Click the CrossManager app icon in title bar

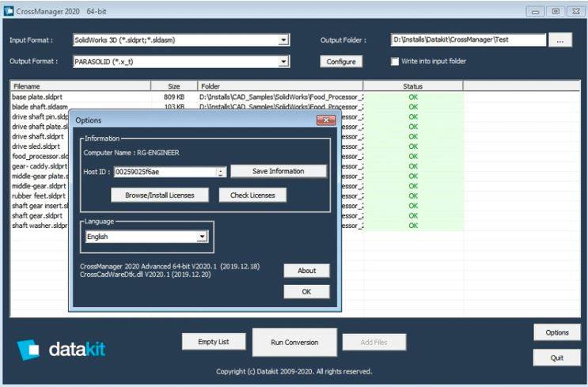8,10
